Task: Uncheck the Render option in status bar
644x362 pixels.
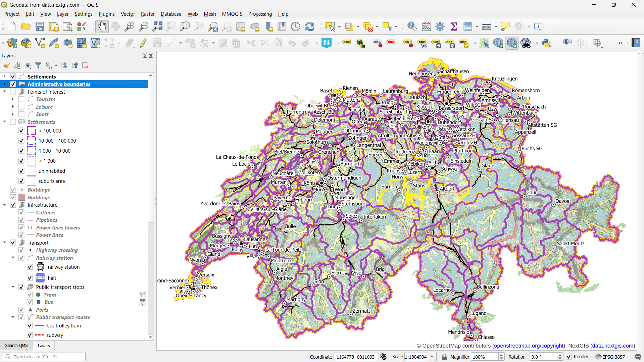Action: pyautogui.click(x=568, y=357)
